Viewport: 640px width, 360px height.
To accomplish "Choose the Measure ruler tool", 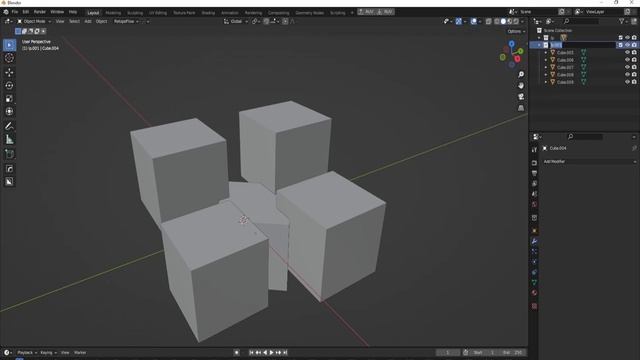I will click(x=9, y=139).
